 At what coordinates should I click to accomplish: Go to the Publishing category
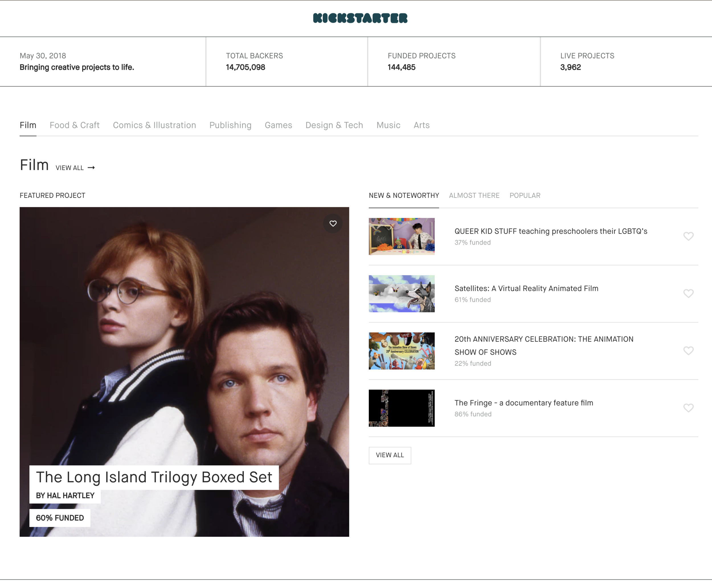(x=230, y=125)
